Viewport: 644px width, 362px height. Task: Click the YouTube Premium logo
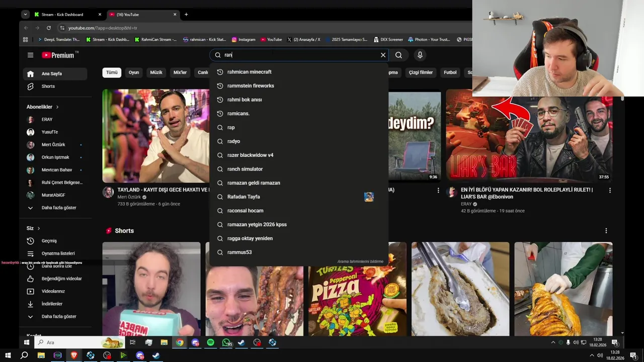pos(58,55)
